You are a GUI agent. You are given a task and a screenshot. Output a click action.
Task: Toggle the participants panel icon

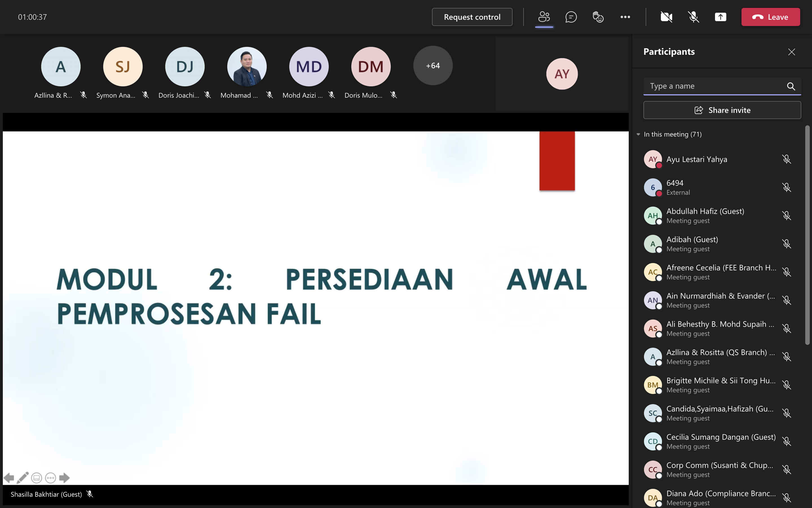pyautogui.click(x=544, y=17)
